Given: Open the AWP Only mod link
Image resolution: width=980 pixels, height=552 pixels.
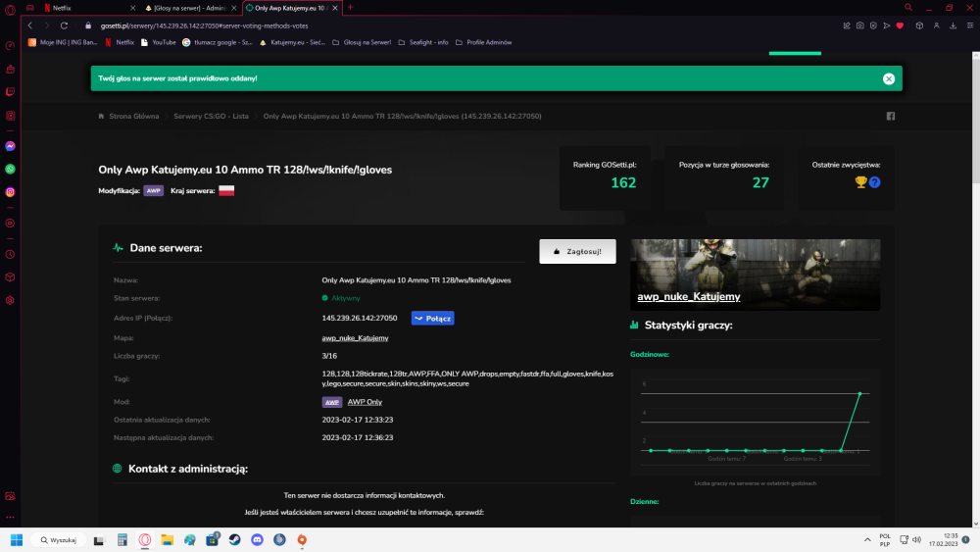Looking at the screenshot, I should pos(365,402).
